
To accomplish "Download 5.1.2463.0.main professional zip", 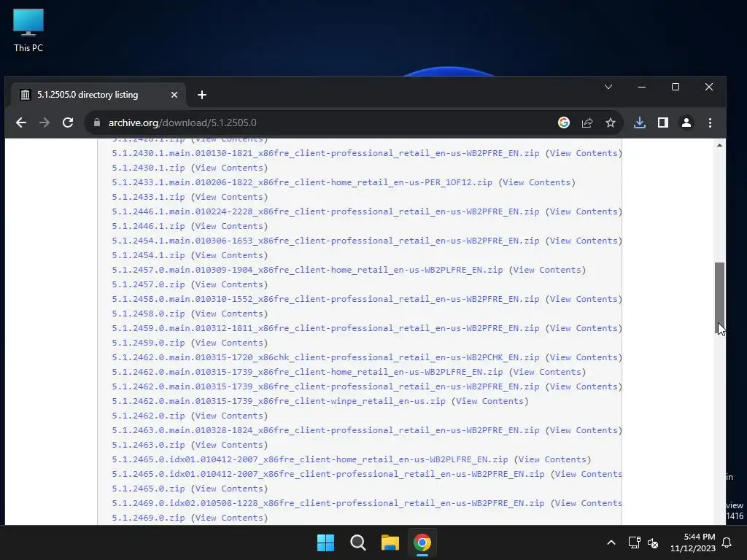I will point(325,430).
